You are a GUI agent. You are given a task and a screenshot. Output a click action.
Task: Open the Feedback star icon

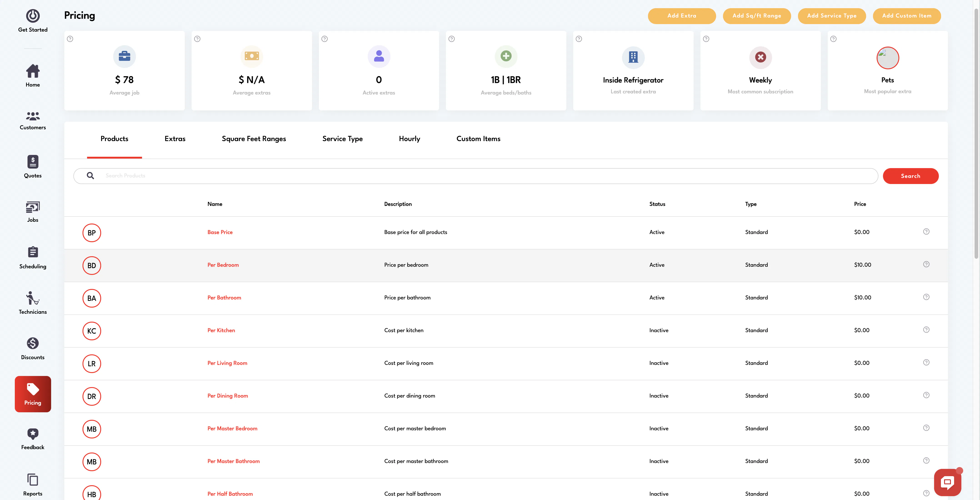pos(33,434)
